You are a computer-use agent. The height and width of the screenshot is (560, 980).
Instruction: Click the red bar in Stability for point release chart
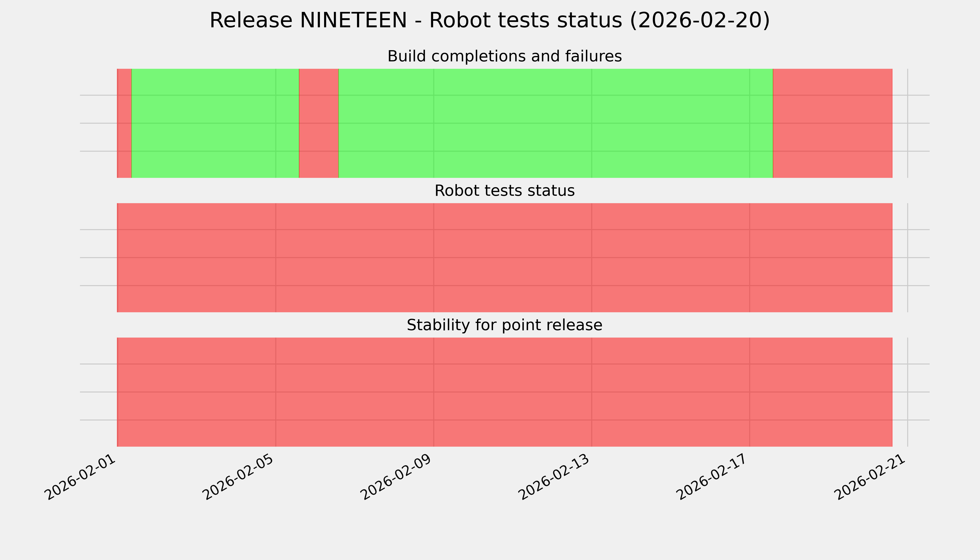(504, 392)
